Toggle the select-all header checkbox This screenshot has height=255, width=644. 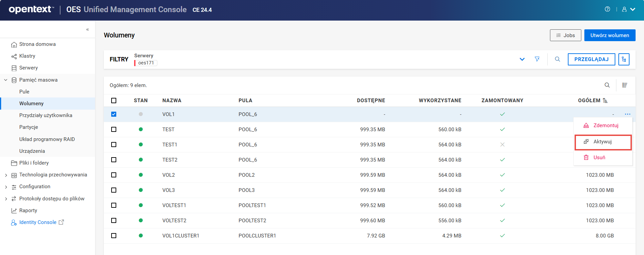114,101
